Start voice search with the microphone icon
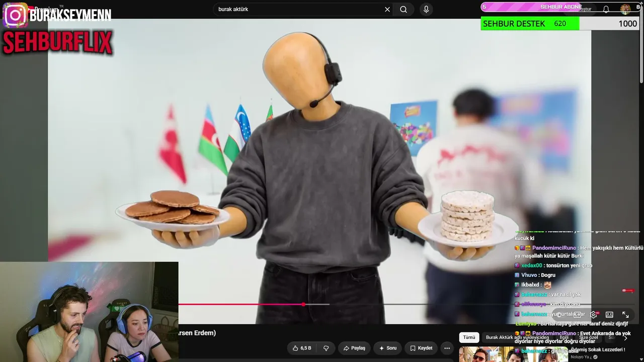 pos(426,9)
